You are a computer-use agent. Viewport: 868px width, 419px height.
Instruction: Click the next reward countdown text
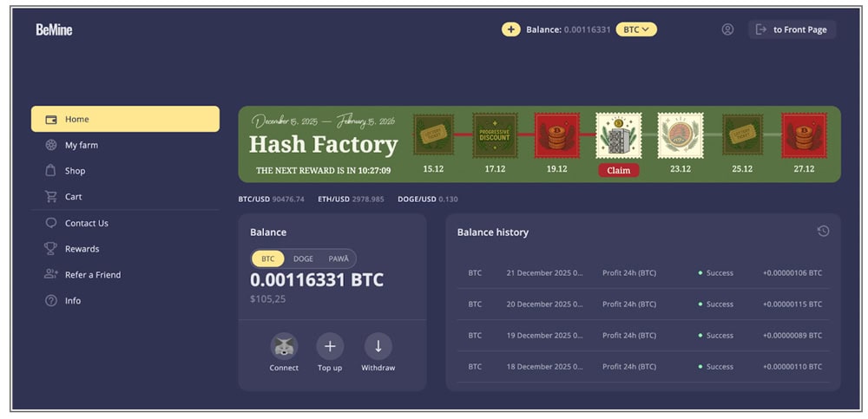323,171
